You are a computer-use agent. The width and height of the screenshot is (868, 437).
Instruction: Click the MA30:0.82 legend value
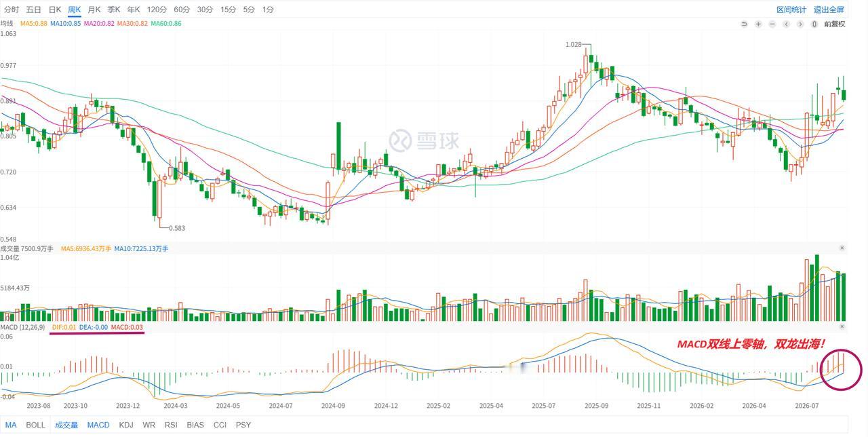(132, 24)
